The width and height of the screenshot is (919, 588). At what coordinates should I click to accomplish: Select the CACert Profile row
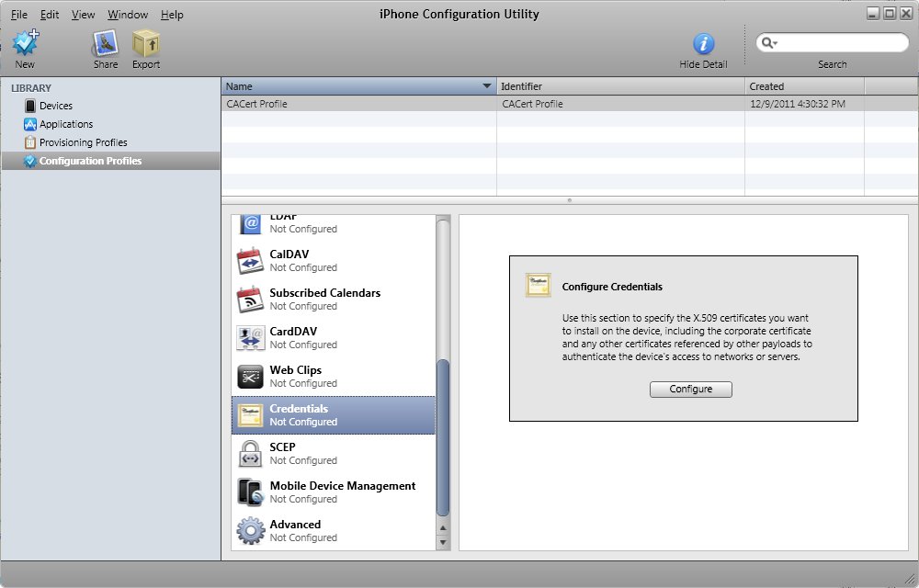358,104
